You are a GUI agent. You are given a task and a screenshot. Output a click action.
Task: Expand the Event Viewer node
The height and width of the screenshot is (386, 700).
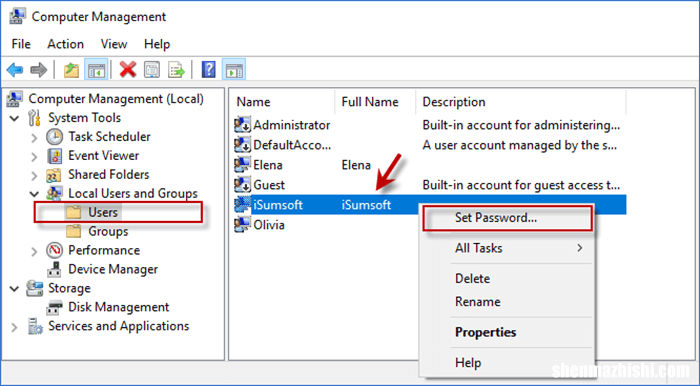(x=34, y=157)
